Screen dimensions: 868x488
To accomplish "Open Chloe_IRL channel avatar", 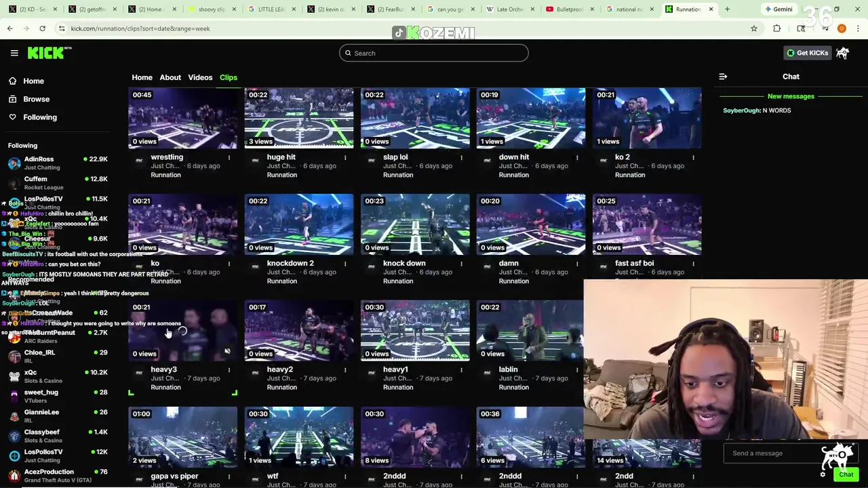I will click(14, 357).
